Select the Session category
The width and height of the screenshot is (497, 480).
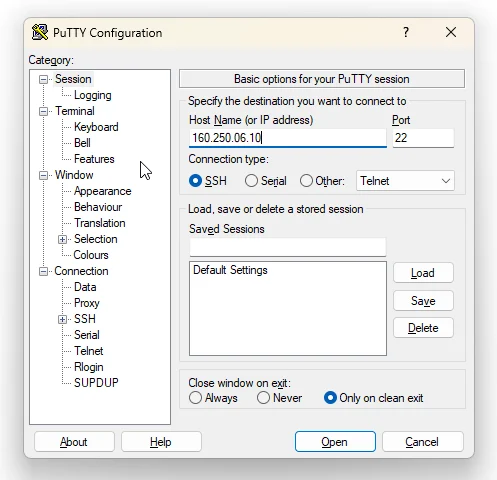(73, 79)
